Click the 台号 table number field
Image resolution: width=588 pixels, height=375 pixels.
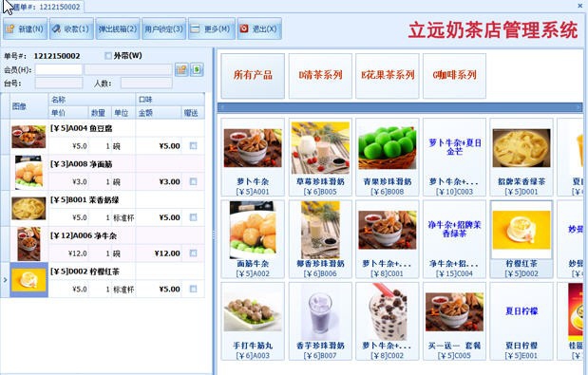tap(59, 84)
